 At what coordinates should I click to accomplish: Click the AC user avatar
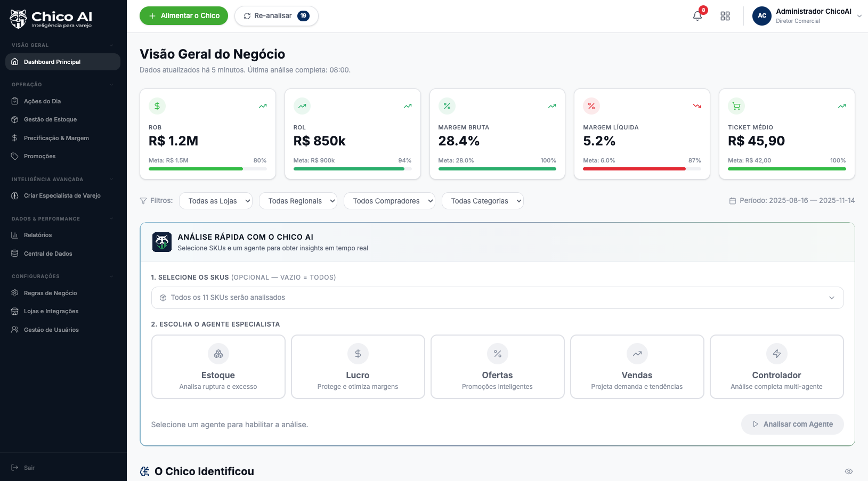click(x=762, y=16)
